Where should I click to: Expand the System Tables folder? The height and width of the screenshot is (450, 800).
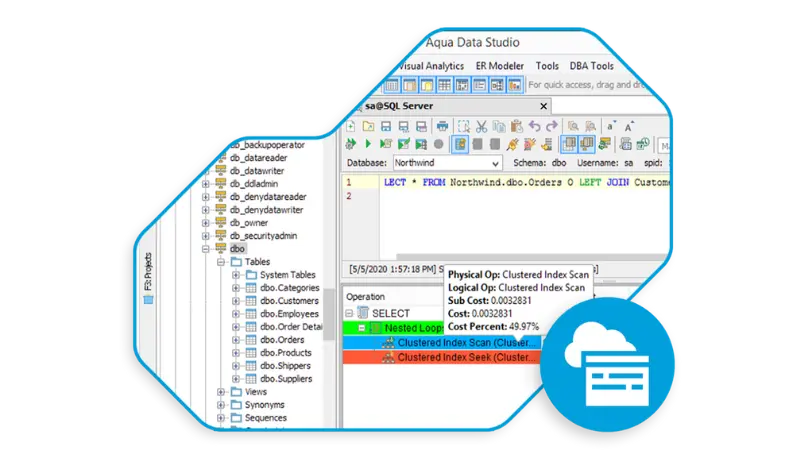click(x=236, y=275)
